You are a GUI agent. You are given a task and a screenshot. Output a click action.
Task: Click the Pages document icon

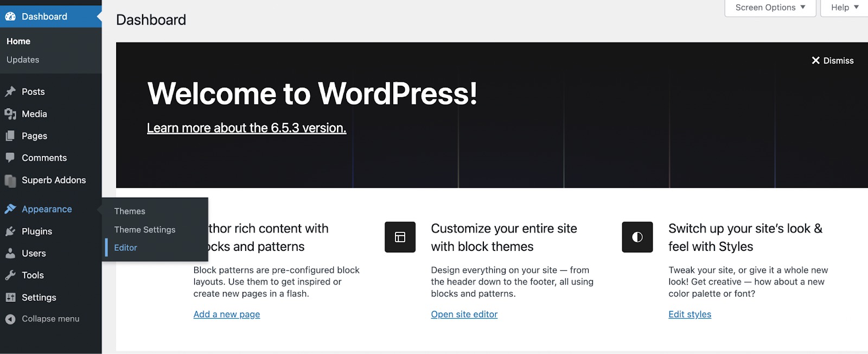pos(10,136)
